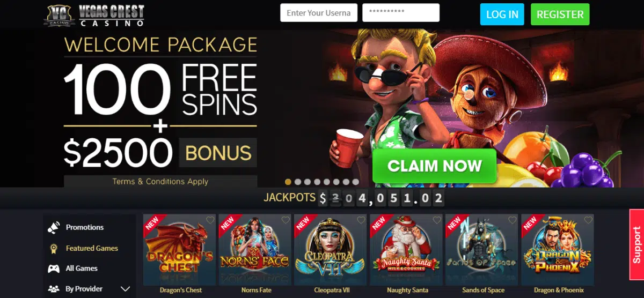Image resolution: width=644 pixels, height=298 pixels.
Task: Open the Featured Games menu item
Action: pos(92,248)
